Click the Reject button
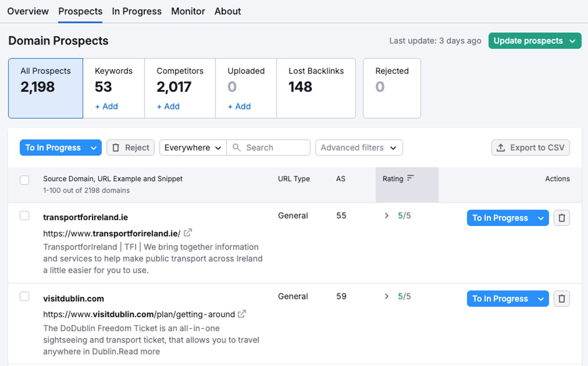This screenshot has height=366, width=588. (130, 147)
